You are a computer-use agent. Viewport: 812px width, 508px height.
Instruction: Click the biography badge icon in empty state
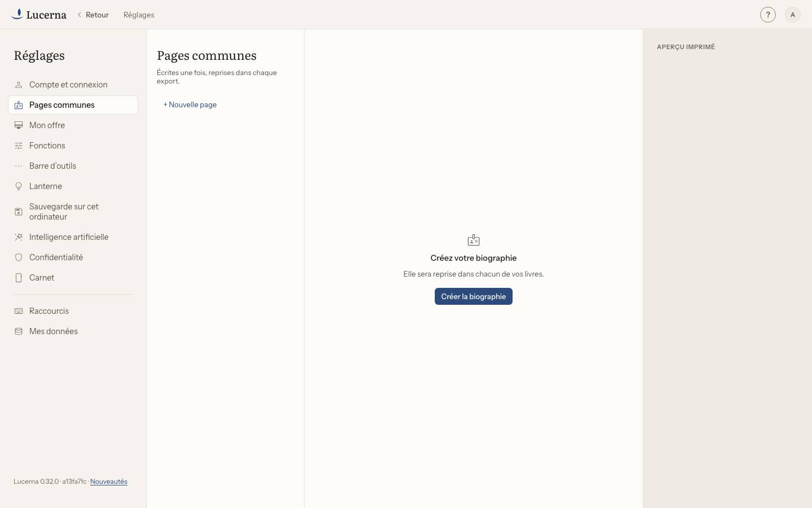pos(474,240)
